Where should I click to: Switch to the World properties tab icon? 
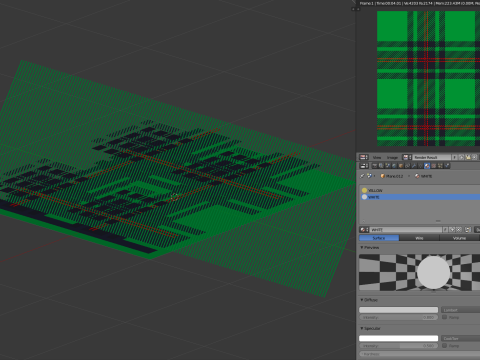point(394,166)
